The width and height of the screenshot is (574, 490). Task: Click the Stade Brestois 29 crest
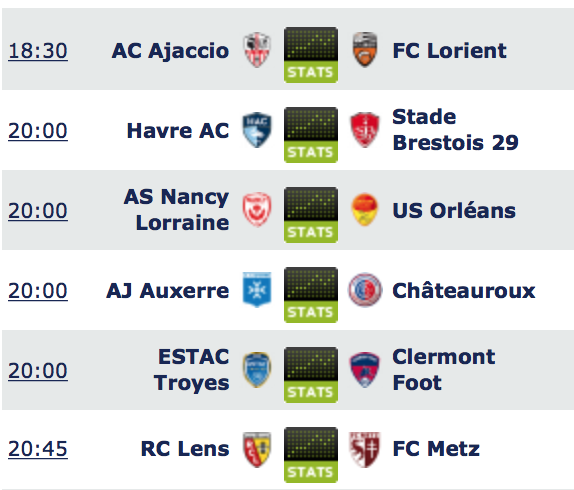(x=365, y=130)
